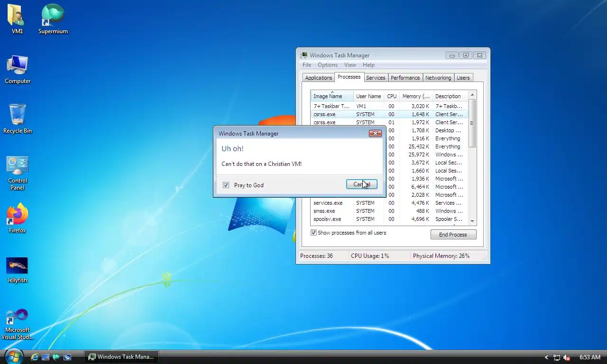Switch to the Performance tab

click(405, 78)
